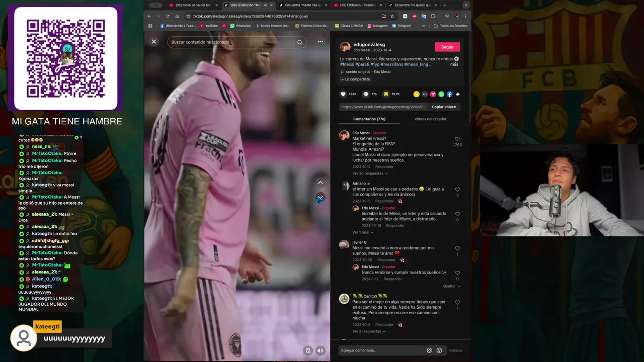The height and width of the screenshot is (362, 644).
Task: Like Adriano :v's comment
Action: (x=457, y=190)
